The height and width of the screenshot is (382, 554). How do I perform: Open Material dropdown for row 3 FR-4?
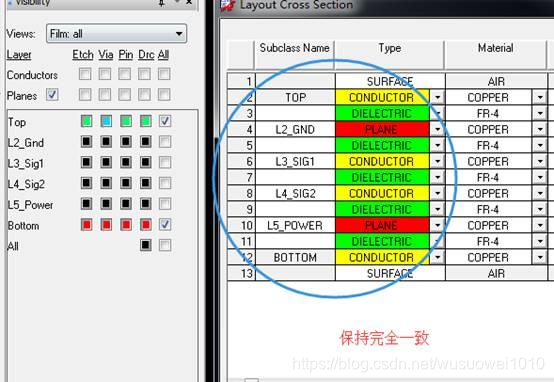click(540, 113)
